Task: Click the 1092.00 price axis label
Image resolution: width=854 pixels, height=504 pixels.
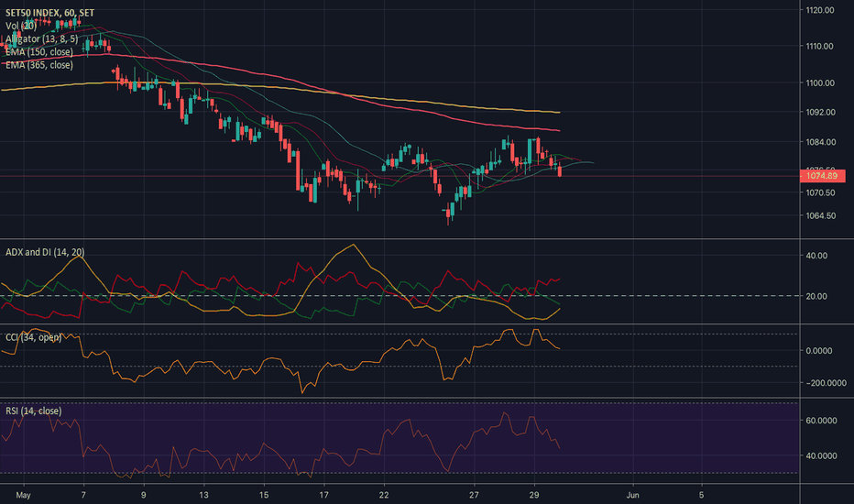Action: [x=820, y=112]
